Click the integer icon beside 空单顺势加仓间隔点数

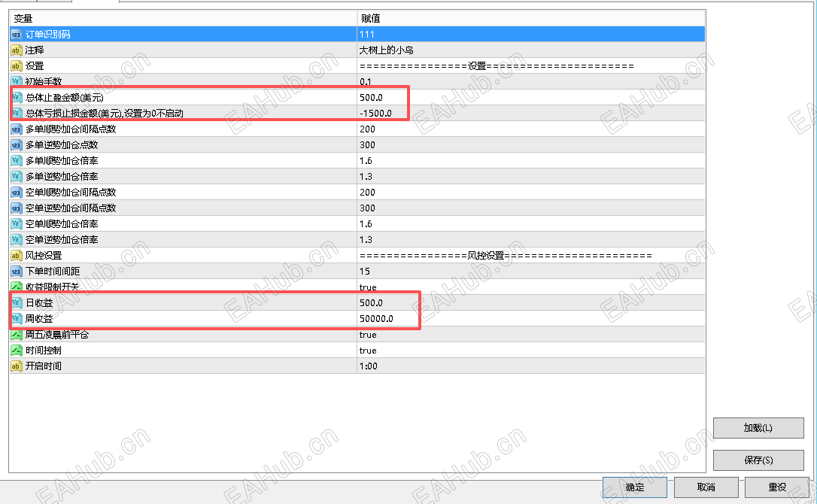[16, 193]
